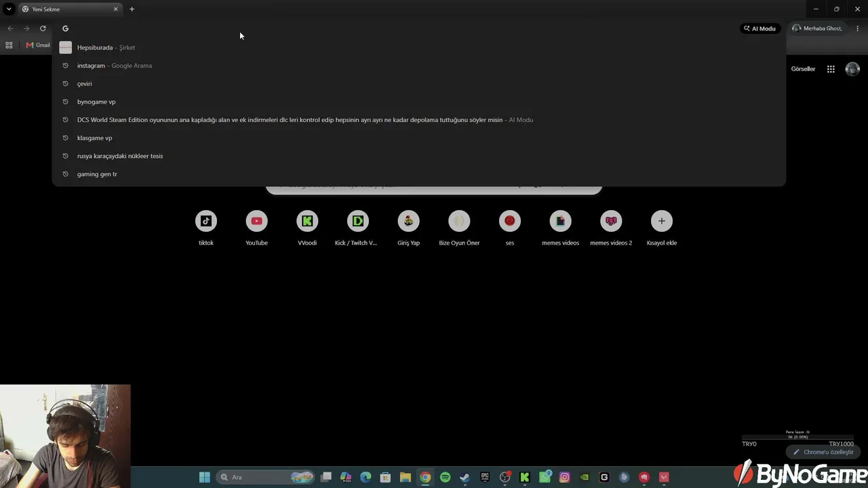Open the NVIDIA app from the taskbar
The height and width of the screenshot is (488, 868).
point(584,477)
